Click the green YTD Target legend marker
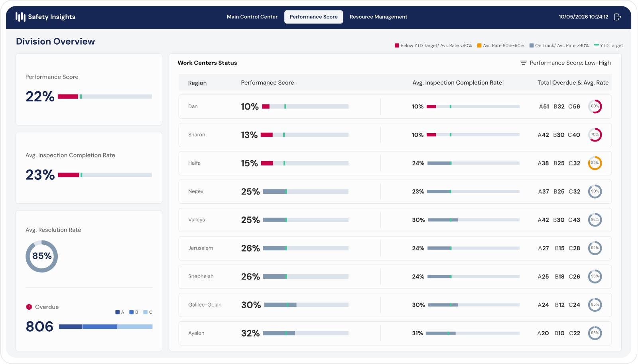Screen dimensions: 638x364 tap(597, 45)
